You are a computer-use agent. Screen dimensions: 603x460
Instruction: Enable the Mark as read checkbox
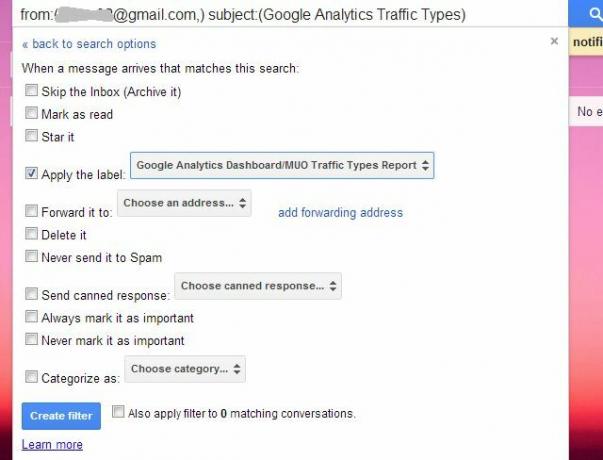coord(32,113)
